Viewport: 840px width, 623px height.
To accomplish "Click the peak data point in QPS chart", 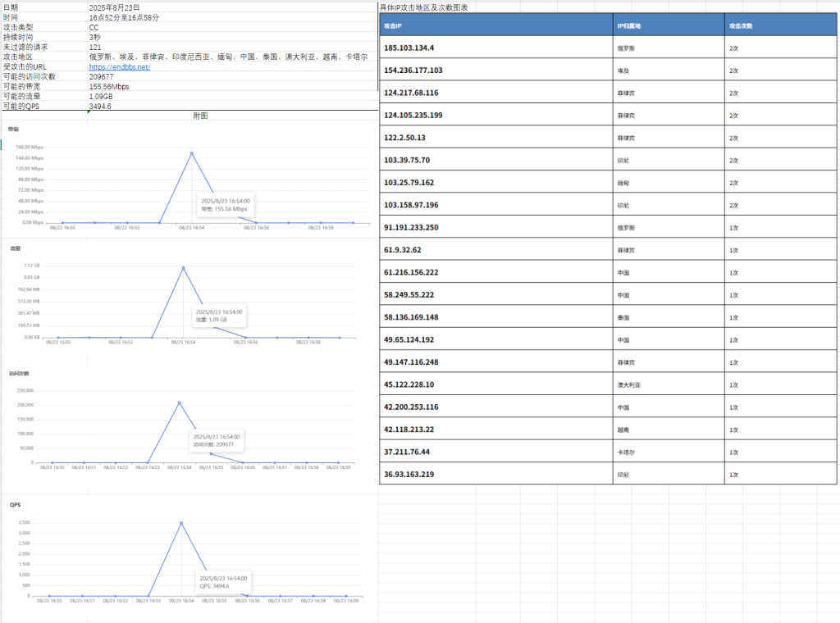I will click(x=181, y=523).
